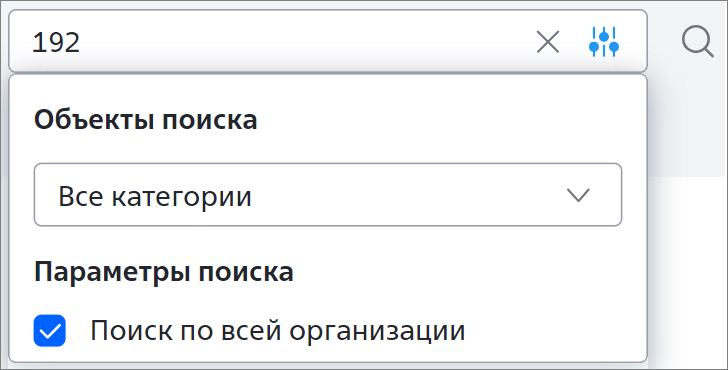Uncheck the 'Поиск по всей организации' checkbox
Screen dimensions: 728x370
[50, 331]
